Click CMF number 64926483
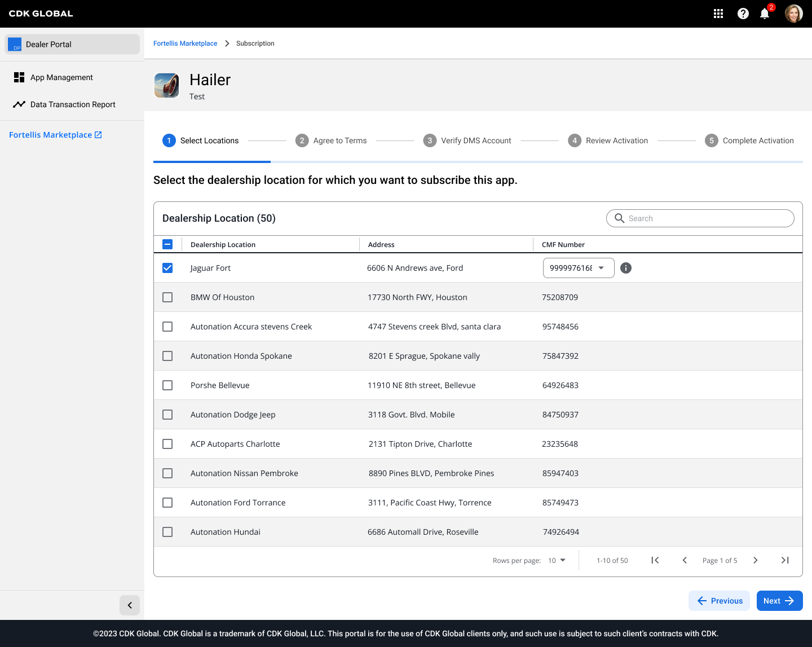The image size is (812, 647). click(561, 385)
